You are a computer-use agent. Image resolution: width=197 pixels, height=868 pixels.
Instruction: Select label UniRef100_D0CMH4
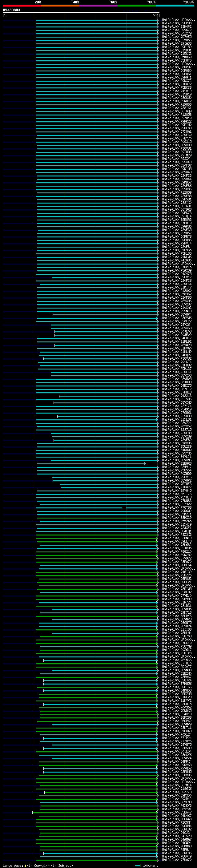coord(177,826)
